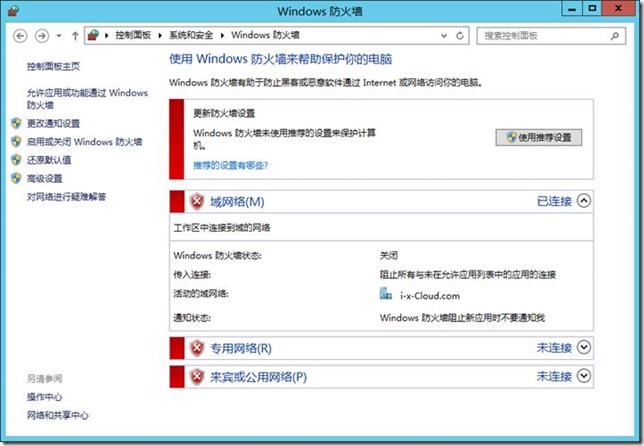This screenshot has height=446, width=644.
Task: Click the 专用网络(R) section heading
Action: [241, 348]
